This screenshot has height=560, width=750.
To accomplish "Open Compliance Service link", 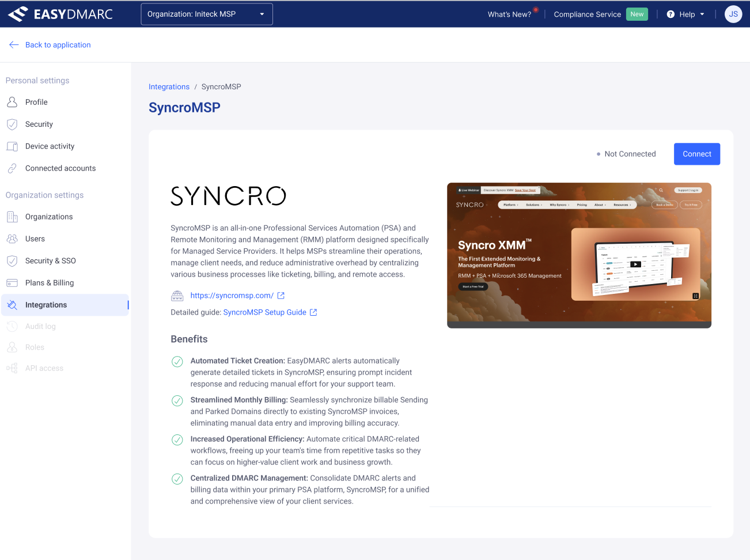I will (x=587, y=14).
